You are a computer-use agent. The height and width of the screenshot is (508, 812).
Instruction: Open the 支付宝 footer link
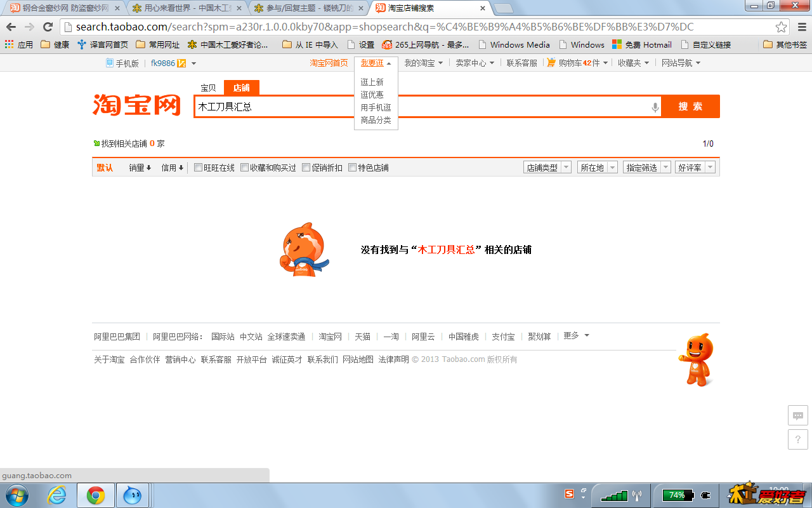[503, 337]
